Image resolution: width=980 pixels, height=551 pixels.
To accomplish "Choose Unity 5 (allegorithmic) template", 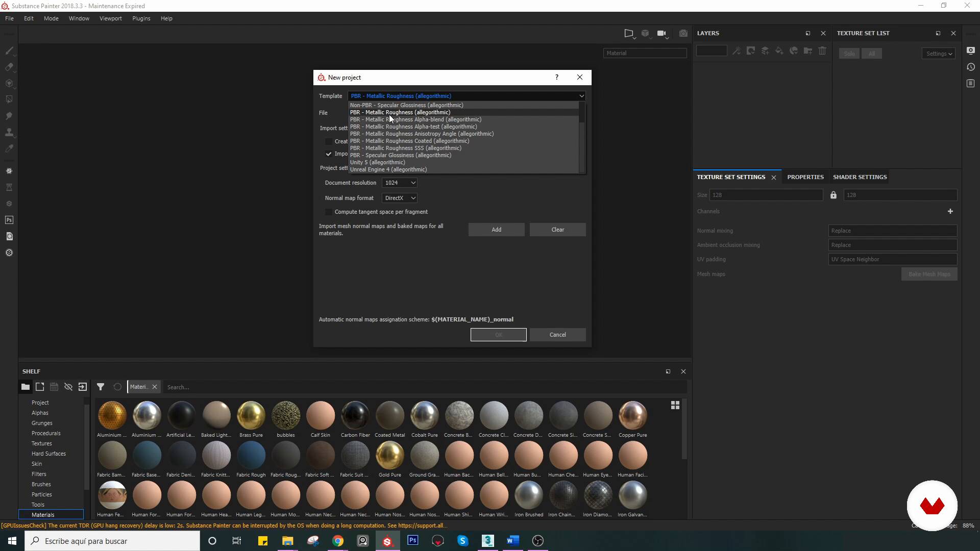I will (x=463, y=162).
